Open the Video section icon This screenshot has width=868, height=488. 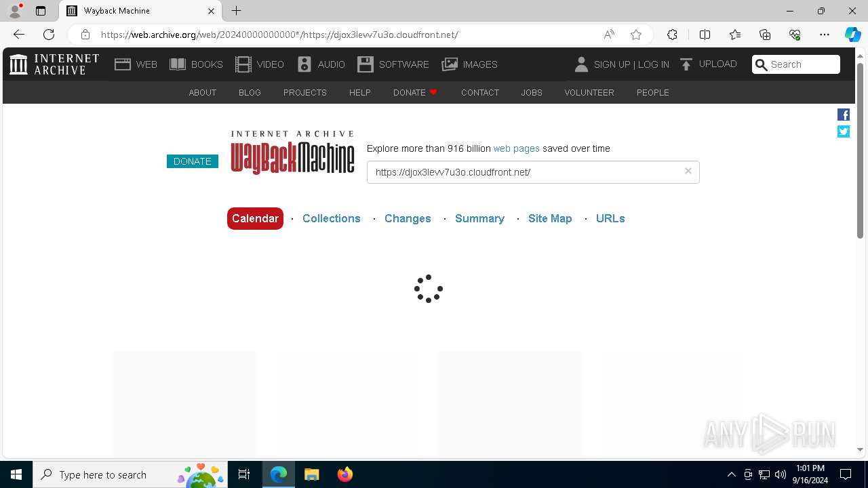click(x=243, y=64)
